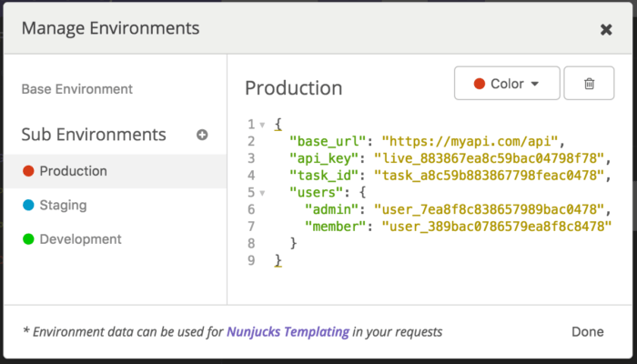This screenshot has width=637, height=364.
Task: Click the red circle inside Color button
Action: tap(480, 84)
